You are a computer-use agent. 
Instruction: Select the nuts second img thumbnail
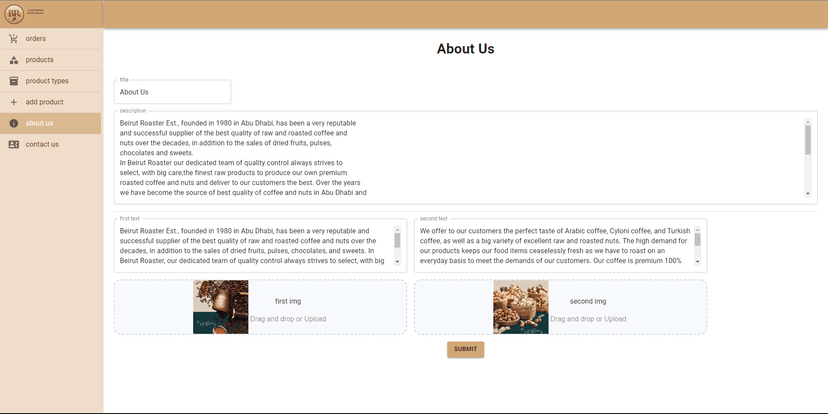pos(520,307)
